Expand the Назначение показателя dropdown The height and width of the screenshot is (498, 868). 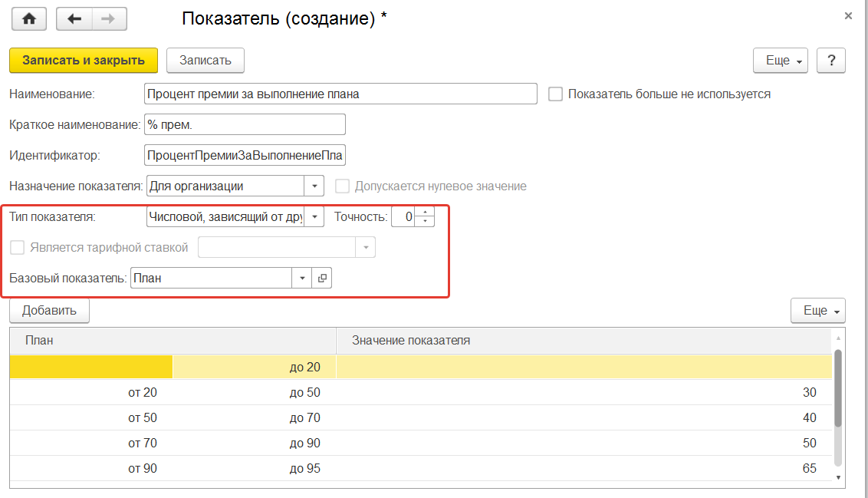pyautogui.click(x=314, y=186)
